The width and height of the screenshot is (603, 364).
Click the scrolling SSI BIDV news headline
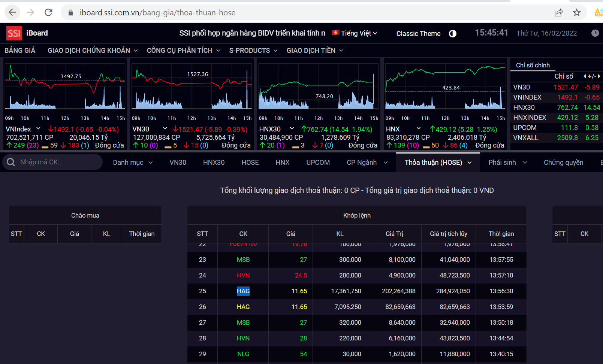(252, 33)
